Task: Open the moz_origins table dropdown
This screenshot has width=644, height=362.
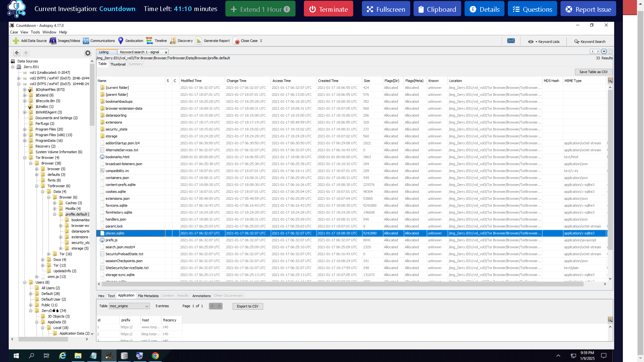Action: coord(129,306)
